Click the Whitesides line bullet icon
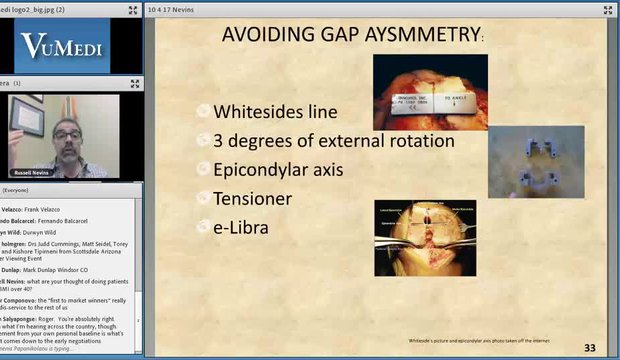Image resolution: width=620 pixels, height=360 pixels. (x=203, y=112)
